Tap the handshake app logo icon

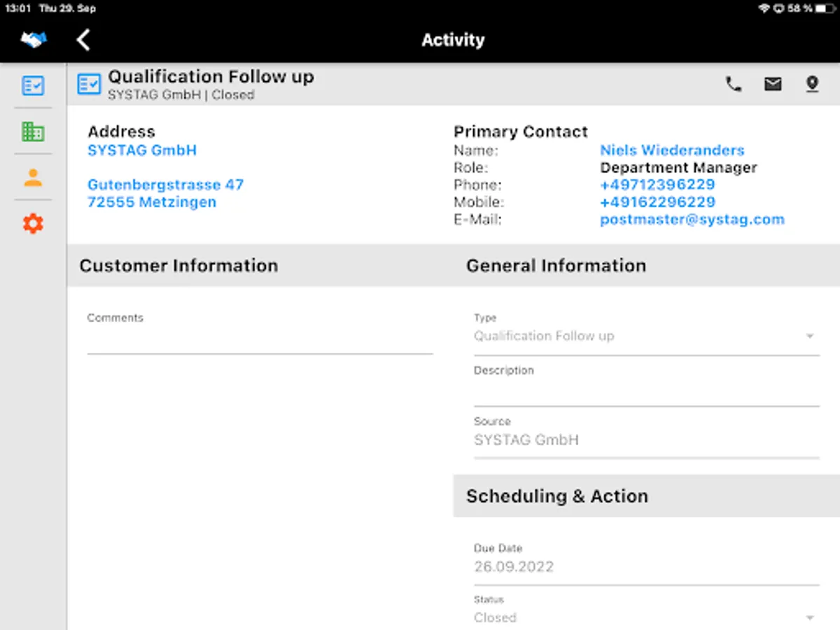coord(33,40)
